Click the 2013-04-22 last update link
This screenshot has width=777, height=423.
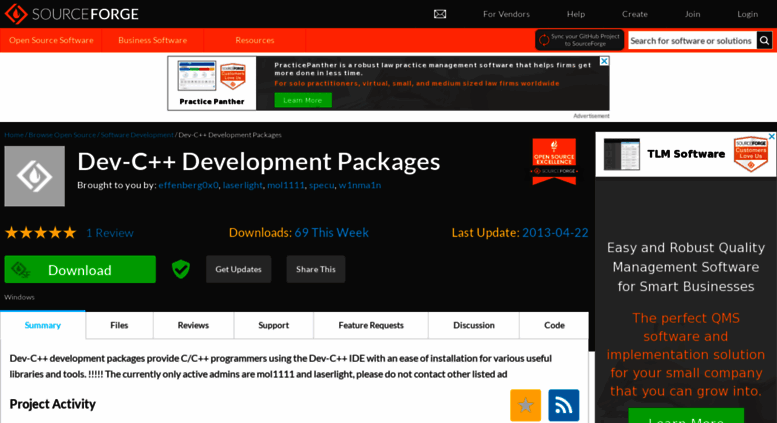tap(555, 232)
